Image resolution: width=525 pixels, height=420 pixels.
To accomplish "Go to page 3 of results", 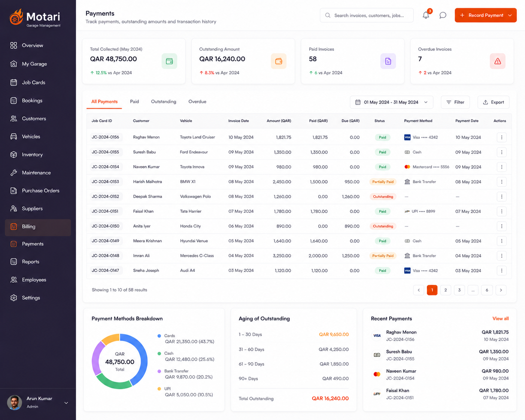I will click(x=459, y=290).
